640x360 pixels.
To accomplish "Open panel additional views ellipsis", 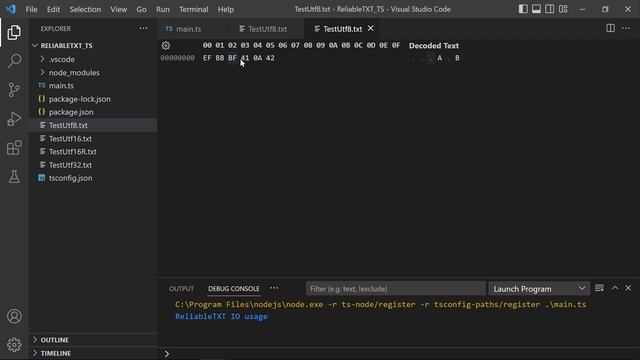I will click(274, 288).
